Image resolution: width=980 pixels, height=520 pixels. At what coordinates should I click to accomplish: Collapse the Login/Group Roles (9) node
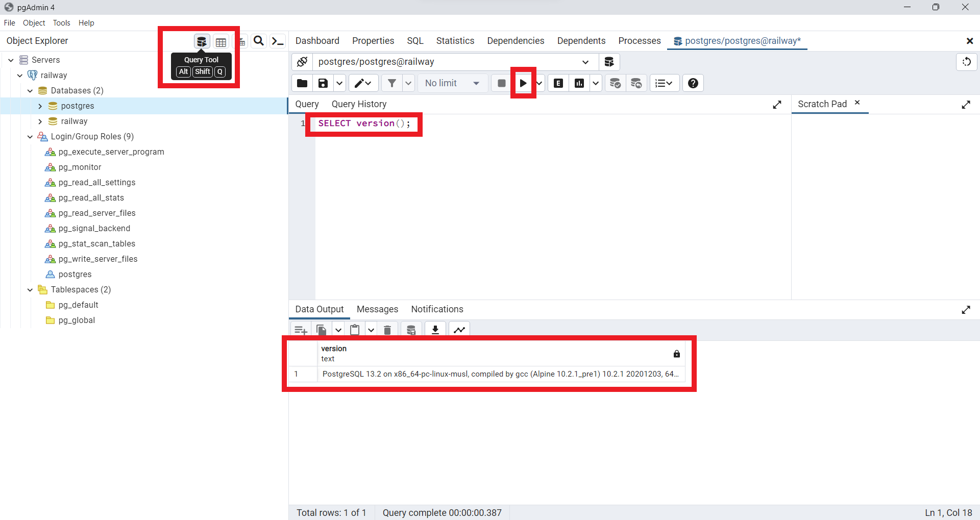[30, 137]
